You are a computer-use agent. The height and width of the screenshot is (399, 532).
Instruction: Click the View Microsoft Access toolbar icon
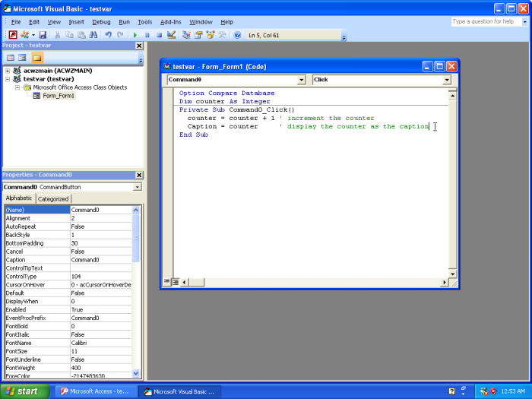13,35
